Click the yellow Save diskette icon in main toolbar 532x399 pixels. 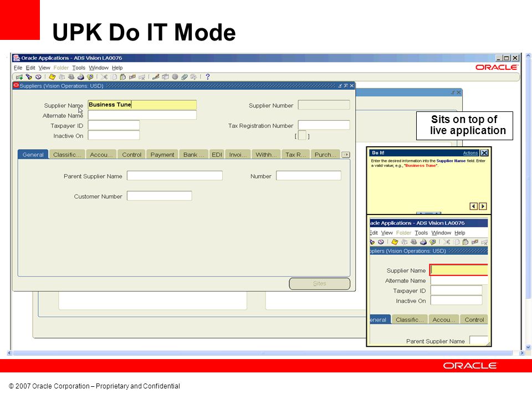[52, 77]
